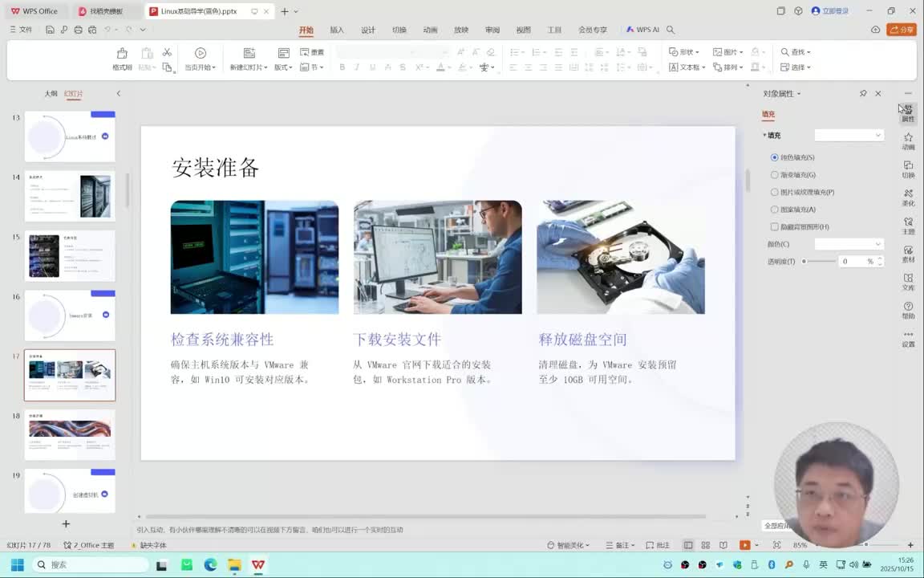Select 纯色填充(S) solid fill radio
This screenshot has height=578, width=924.
click(x=774, y=157)
